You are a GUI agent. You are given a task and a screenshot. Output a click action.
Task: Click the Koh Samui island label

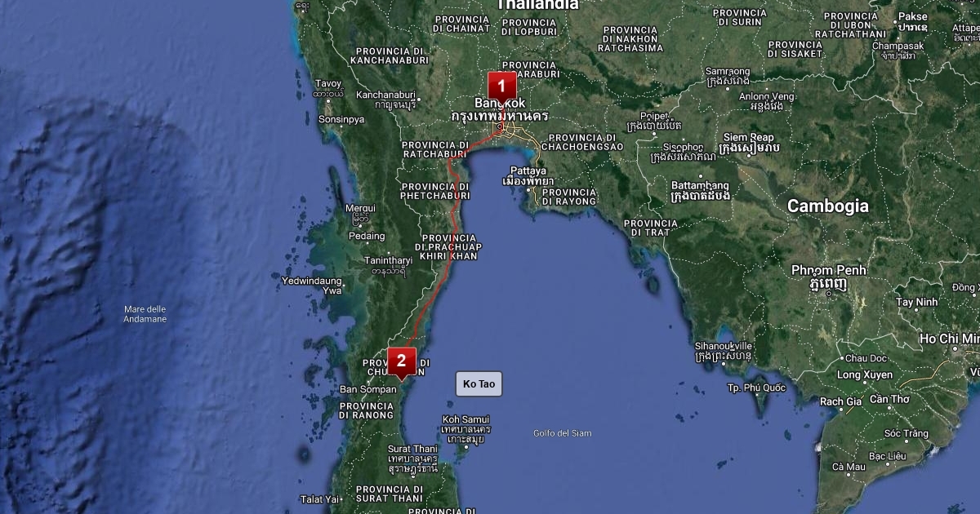465,419
